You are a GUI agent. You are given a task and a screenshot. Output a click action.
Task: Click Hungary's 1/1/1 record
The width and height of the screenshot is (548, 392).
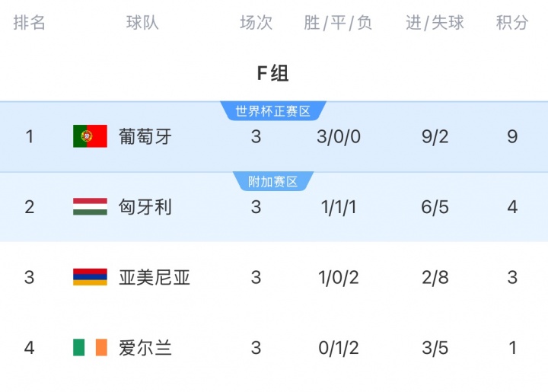pyautogui.click(x=339, y=207)
